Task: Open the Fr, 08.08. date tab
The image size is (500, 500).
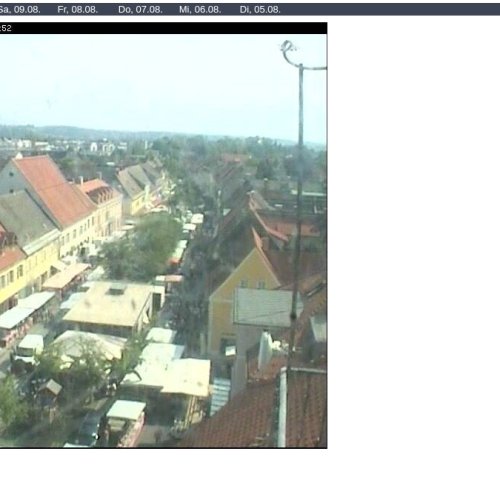Action: (78, 10)
